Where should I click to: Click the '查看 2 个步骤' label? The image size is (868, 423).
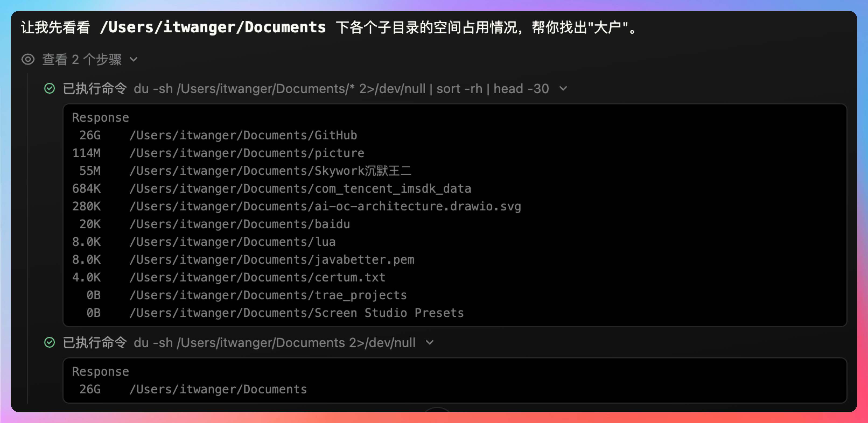pos(82,60)
